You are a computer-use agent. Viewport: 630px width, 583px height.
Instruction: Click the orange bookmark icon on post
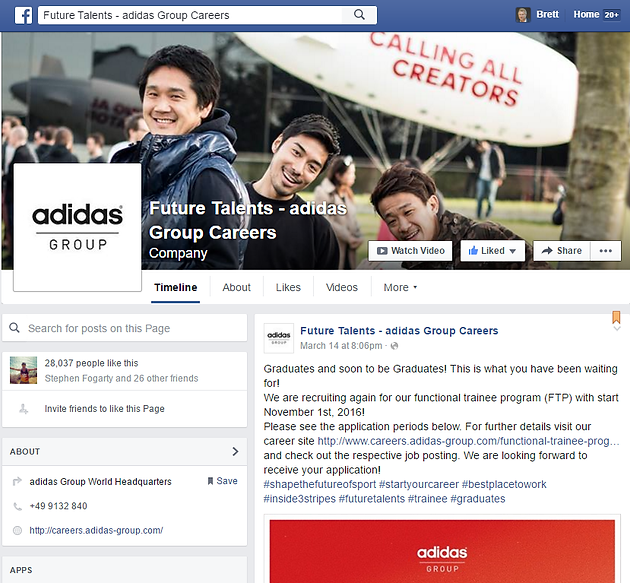click(616, 317)
